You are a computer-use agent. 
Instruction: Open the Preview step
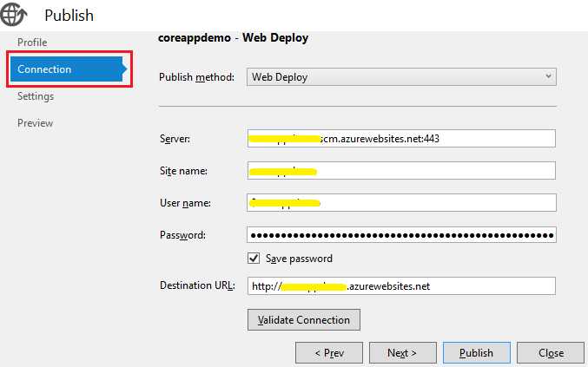pyautogui.click(x=36, y=123)
